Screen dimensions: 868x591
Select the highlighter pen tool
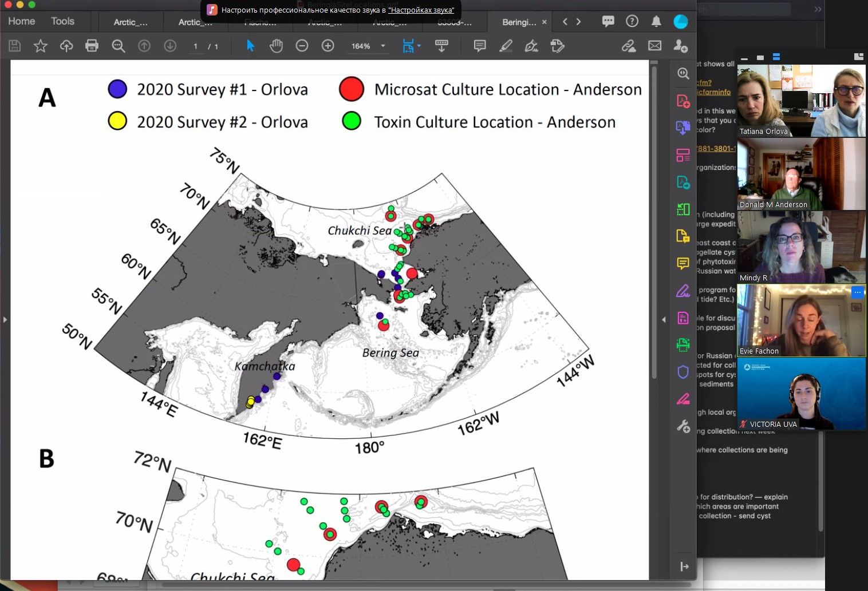[506, 46]
